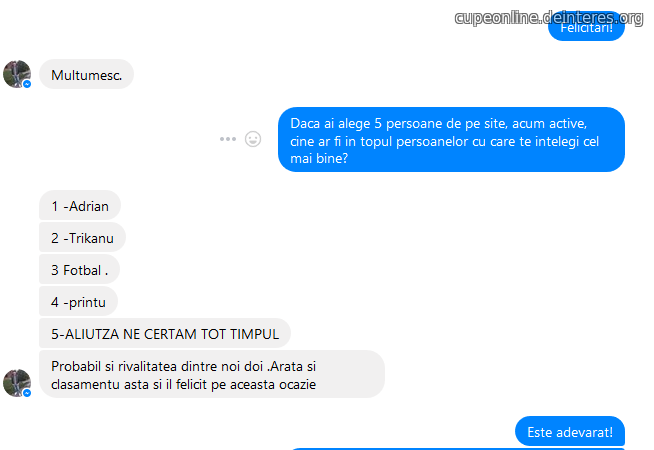Click the Probabil si rivalitatea message bubble

[x=212, y=374]
